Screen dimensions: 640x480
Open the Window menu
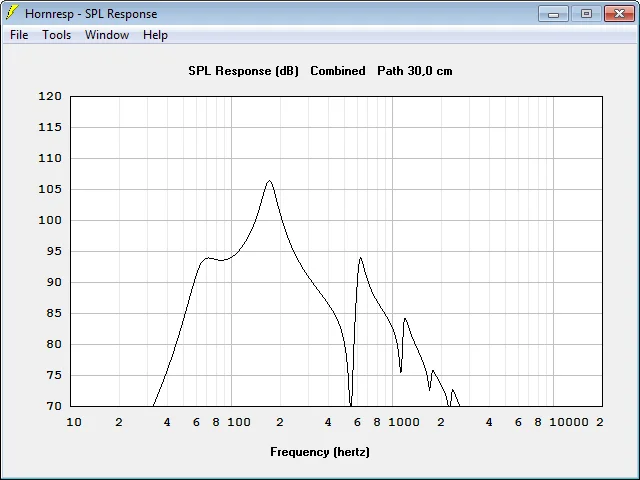click(107, 35)
